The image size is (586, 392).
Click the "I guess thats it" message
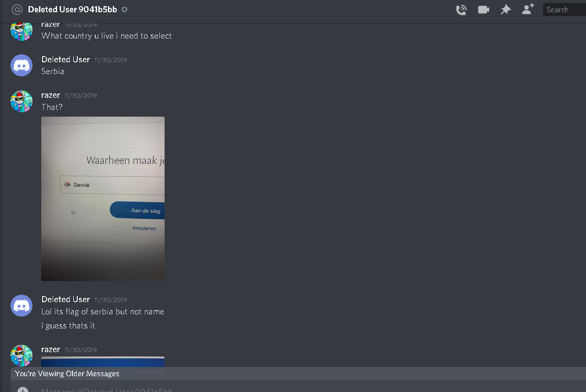pyautogui.click(x=68, y=325)
